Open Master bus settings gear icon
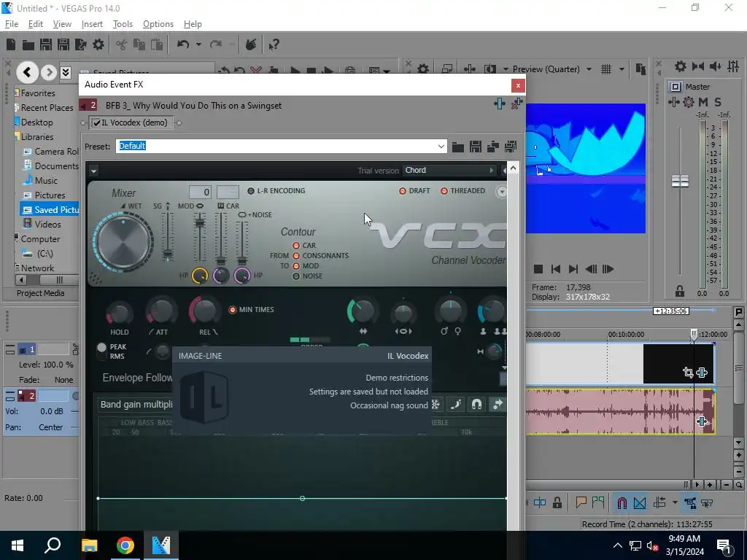The image size is (747, 560). [689, 102]
